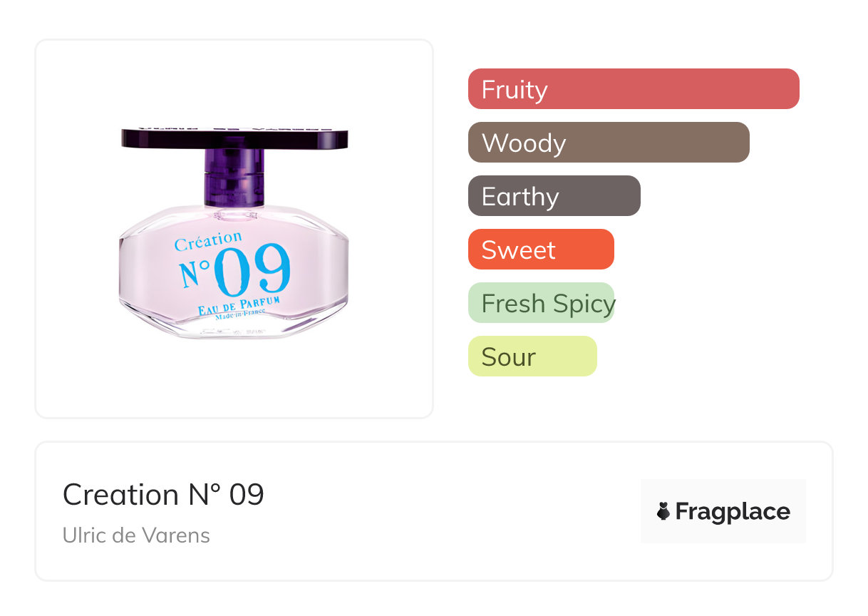Select the Woody accord bar

click(609, 143)
